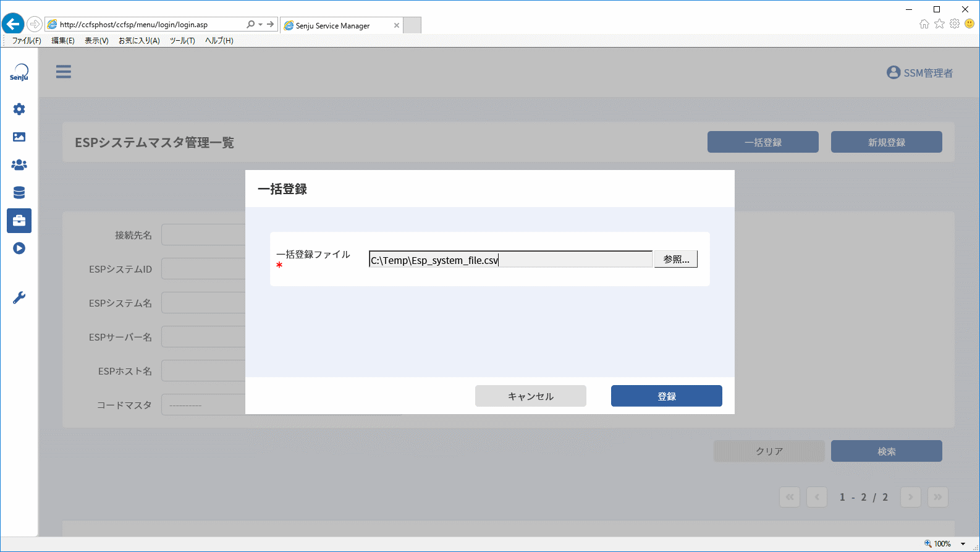The height and width of the screenshot is (552, 980).
Task: Click the 一括登録 button in header
Action: [x=763, y=142]
